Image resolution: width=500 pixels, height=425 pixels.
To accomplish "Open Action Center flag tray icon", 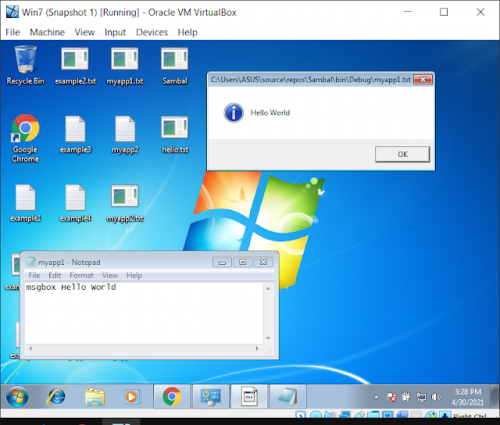I will 391,397.
